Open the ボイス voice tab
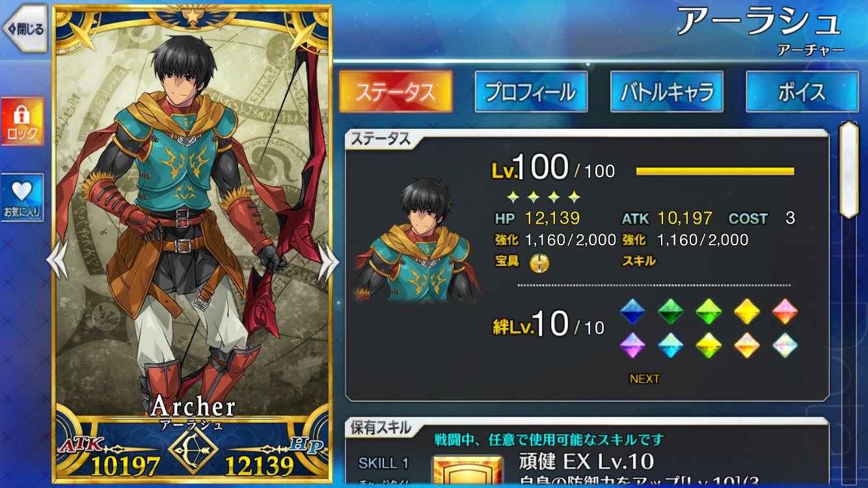This screenshot has width=868, height=488. 802,91
